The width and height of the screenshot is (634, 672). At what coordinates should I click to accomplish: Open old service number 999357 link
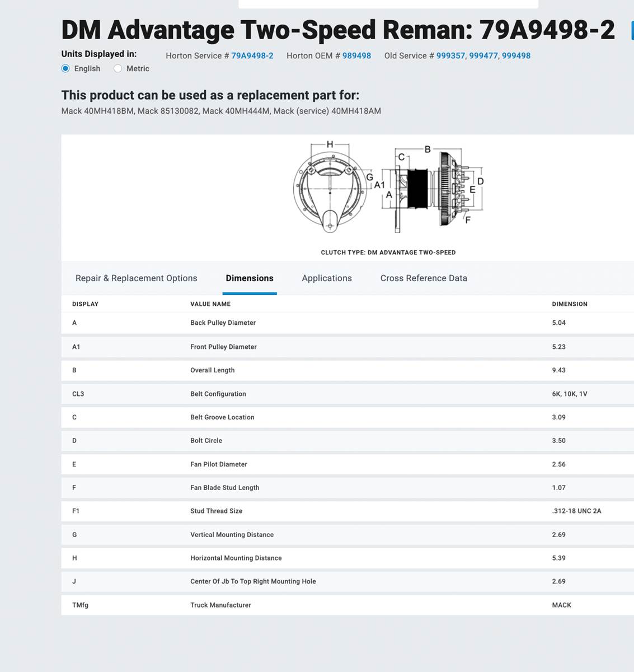pos(450,55)
